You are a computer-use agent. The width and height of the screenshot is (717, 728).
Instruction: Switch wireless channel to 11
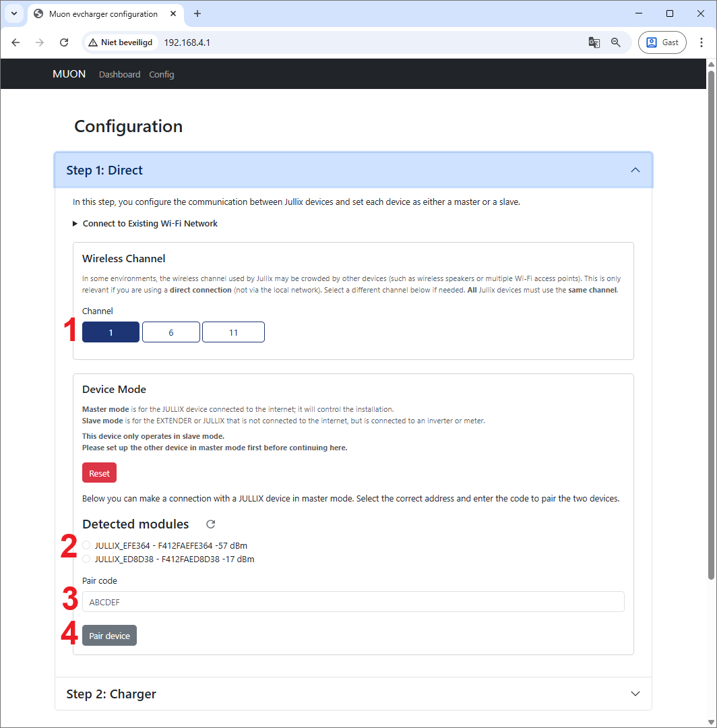tap(233, 332)
